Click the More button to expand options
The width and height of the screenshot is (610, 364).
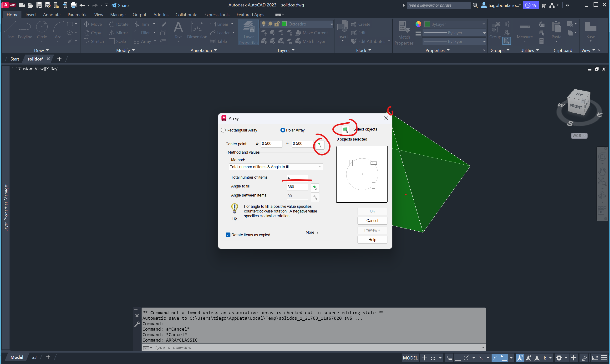point(312,233)
